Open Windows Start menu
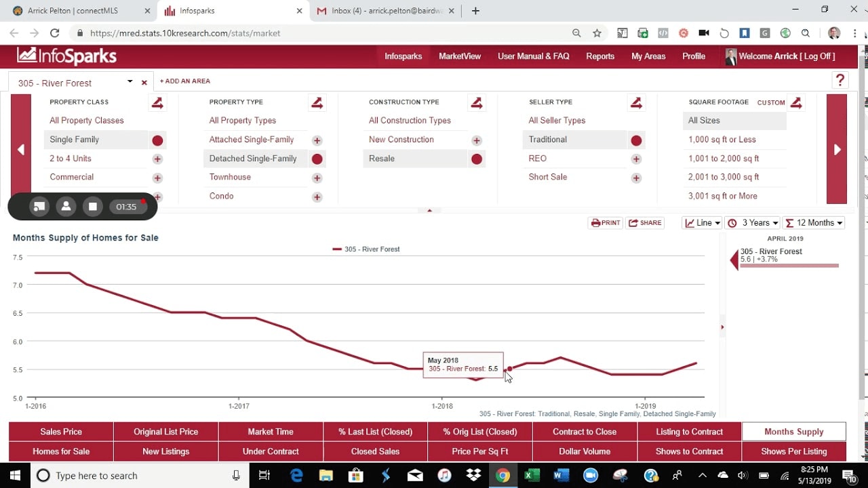This screenshot has width=868, height=488. 15,475
